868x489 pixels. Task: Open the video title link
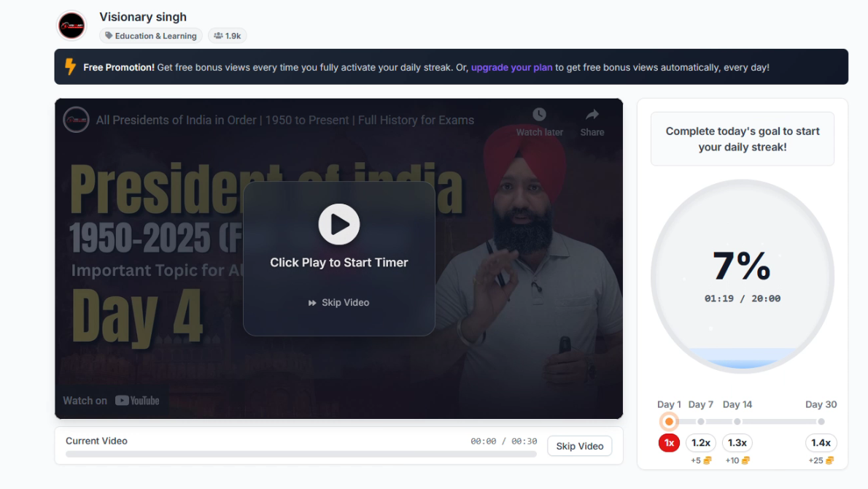tap(285, 120)
